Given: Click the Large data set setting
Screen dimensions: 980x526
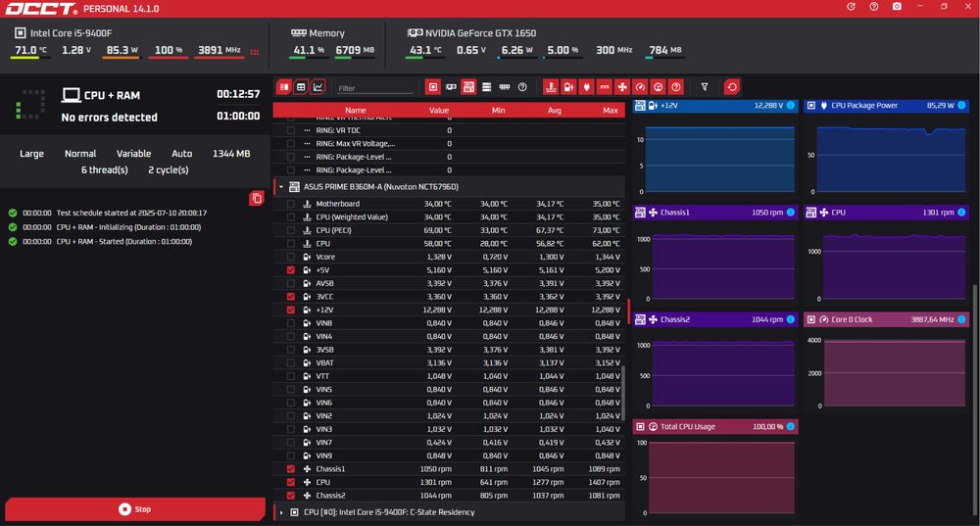Looking at the screenshot, I should 31,154.
